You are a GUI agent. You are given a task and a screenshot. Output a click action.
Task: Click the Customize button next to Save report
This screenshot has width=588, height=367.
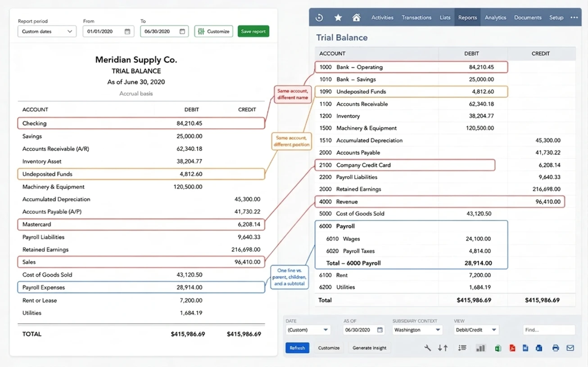(213, 31)
